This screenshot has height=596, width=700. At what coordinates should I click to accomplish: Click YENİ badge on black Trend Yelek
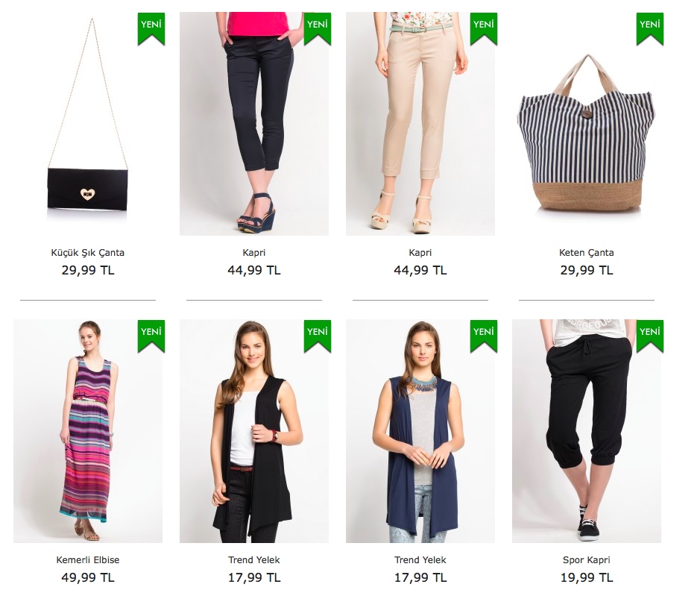tap(318, 336)
